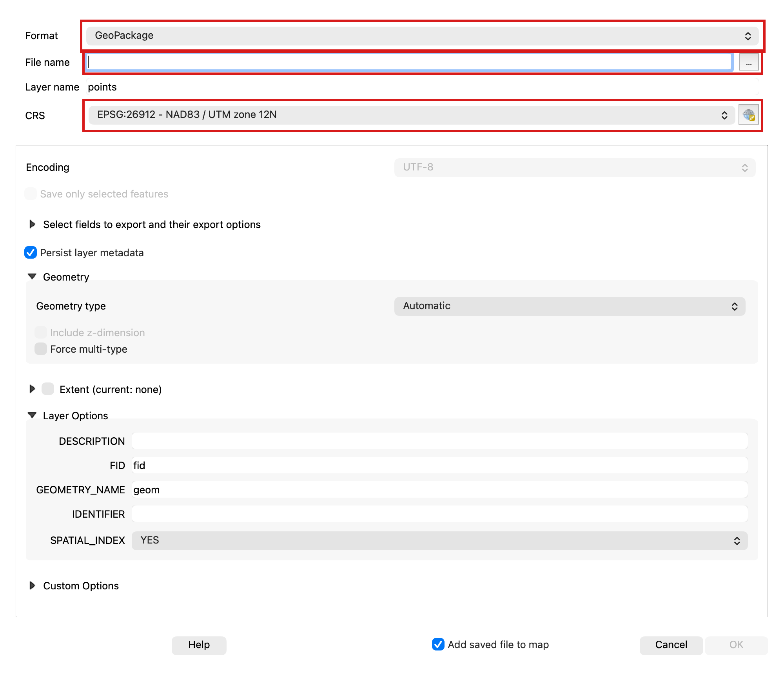Click the FID field containing 'fid'

point(439,465)
